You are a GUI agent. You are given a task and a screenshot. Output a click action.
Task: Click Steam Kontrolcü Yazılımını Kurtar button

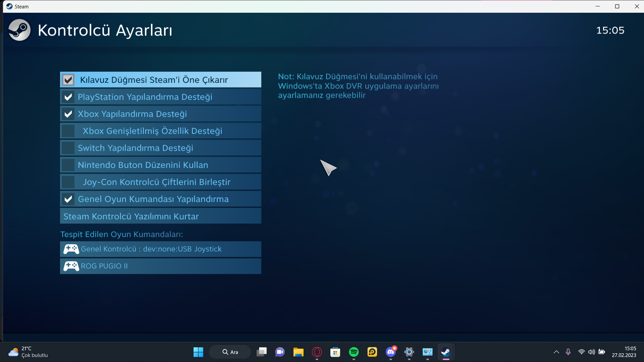click(160, 216)
